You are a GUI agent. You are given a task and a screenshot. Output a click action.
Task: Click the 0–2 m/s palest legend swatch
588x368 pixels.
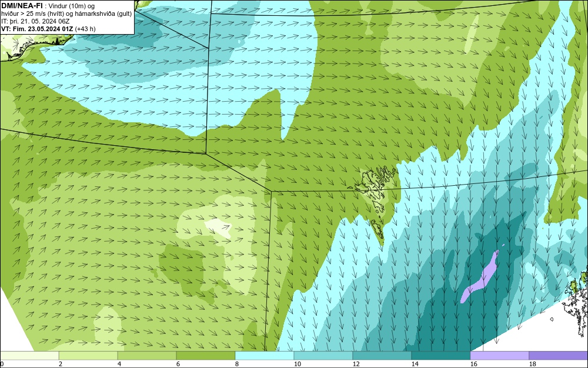pos(29,356)
